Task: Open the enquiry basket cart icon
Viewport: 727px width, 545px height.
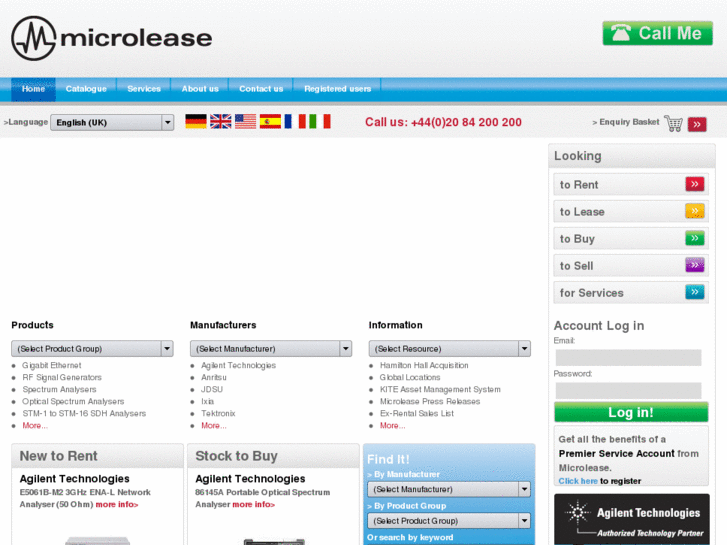Action: coord(674,123)
